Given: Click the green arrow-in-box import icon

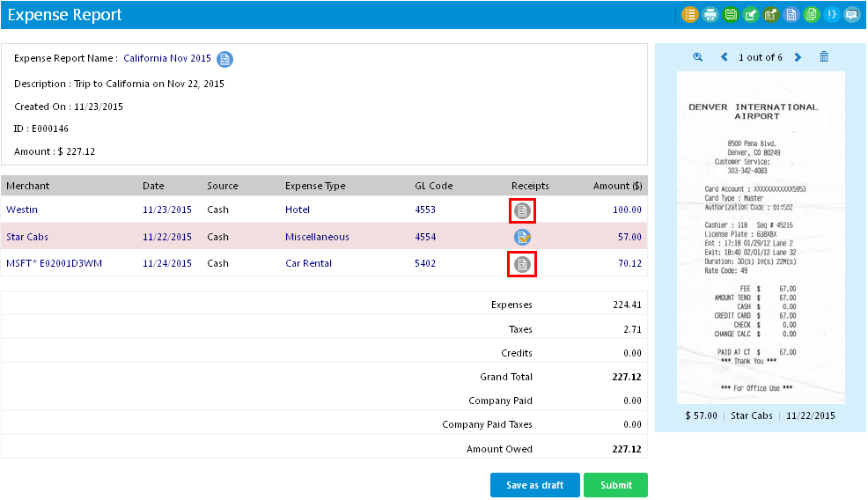Looking at the screenshot, I should 751,15.
